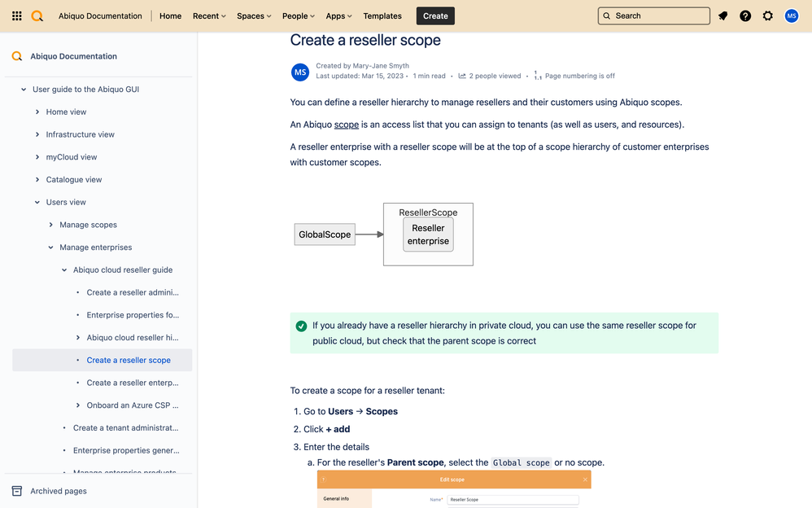812x508 pixels.
Task: Click the people viewed analytics icon
Action: tap(462, 76)
